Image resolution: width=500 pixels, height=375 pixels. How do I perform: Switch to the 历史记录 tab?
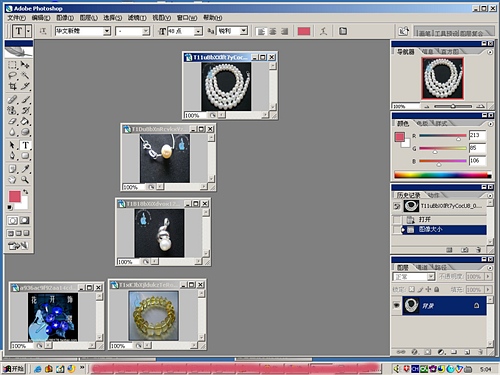click(408, 195)
